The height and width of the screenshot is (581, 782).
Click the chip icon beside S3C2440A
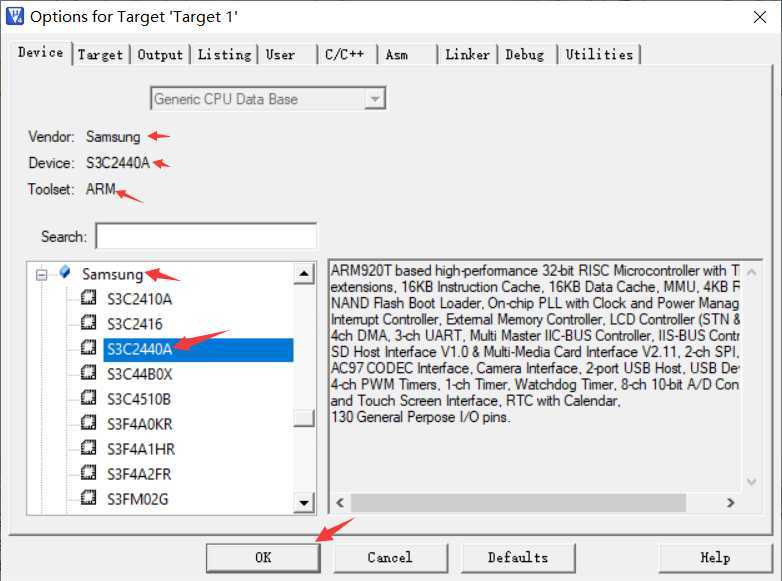(89, 348)
